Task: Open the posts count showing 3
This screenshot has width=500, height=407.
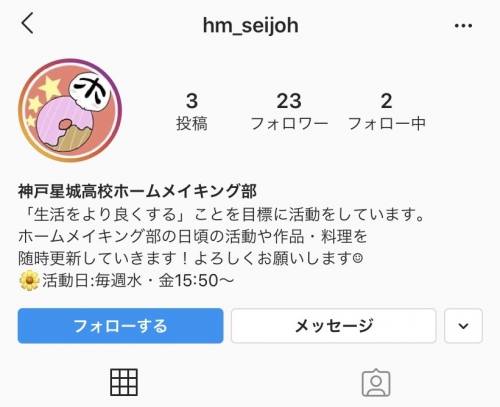Action: coord(192,112)
